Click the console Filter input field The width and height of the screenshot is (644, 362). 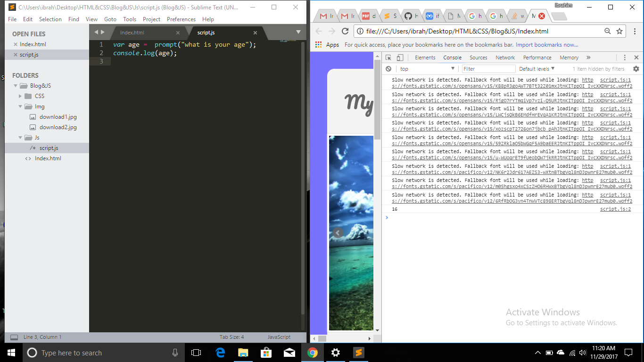pyautogui.click(x=488, y=68)
